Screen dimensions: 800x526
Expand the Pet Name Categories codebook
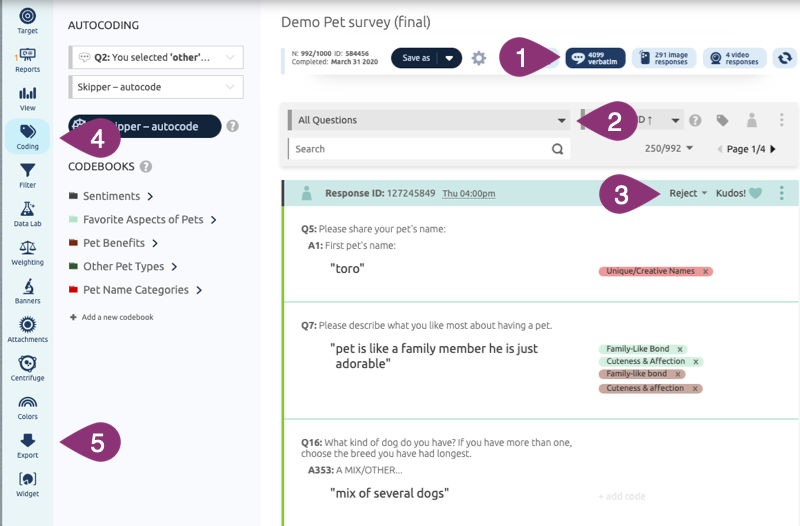pyautogui.click(x=199, y=290)
